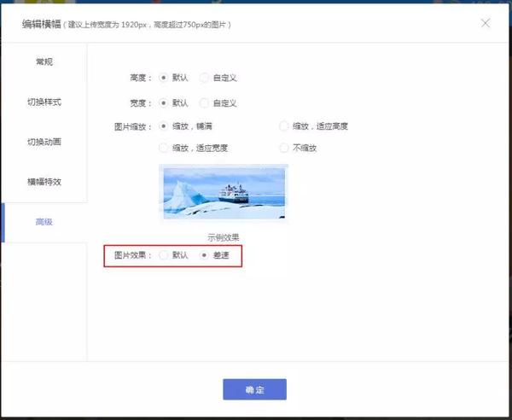Select 缩放，适应宽度 option
512x420 pixels.
click(163, 148)
